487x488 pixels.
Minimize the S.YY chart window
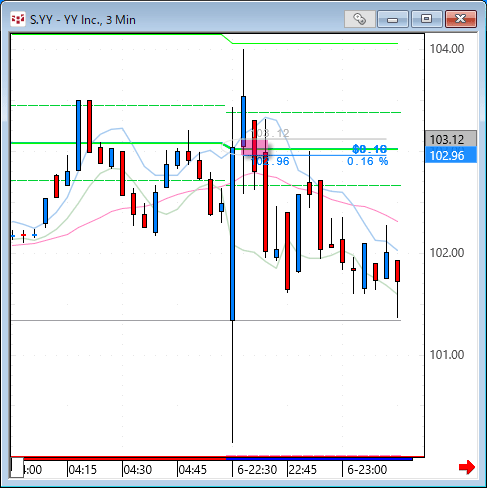coord(393,19)
